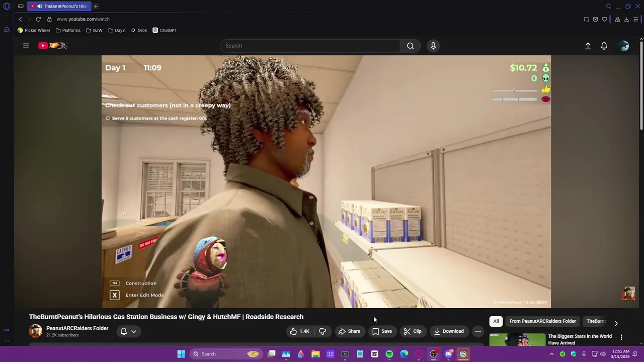
Task: Open the Windows Start menu
Action: click(x=181, y=354)
